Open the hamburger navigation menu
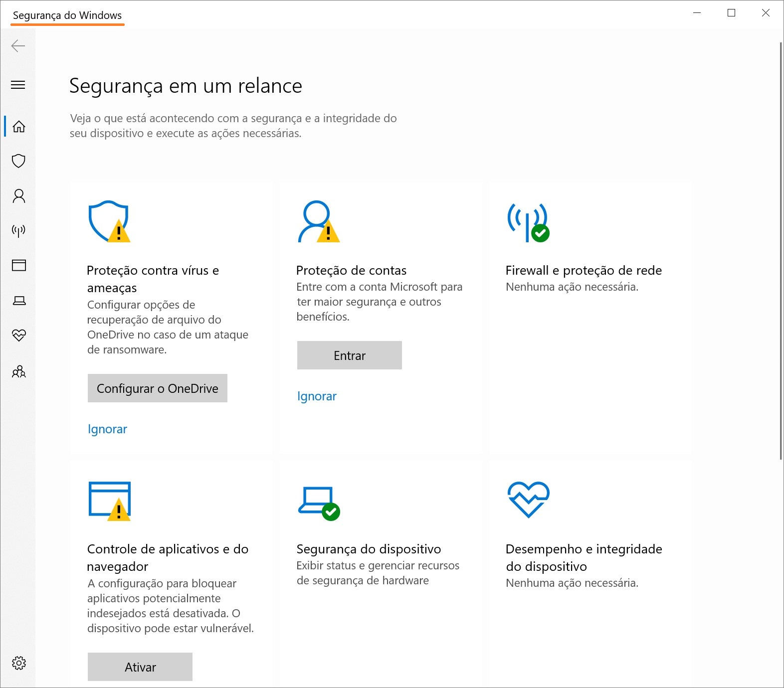Image resolution: width=784 pixels, height=688 pixels. 18,85
